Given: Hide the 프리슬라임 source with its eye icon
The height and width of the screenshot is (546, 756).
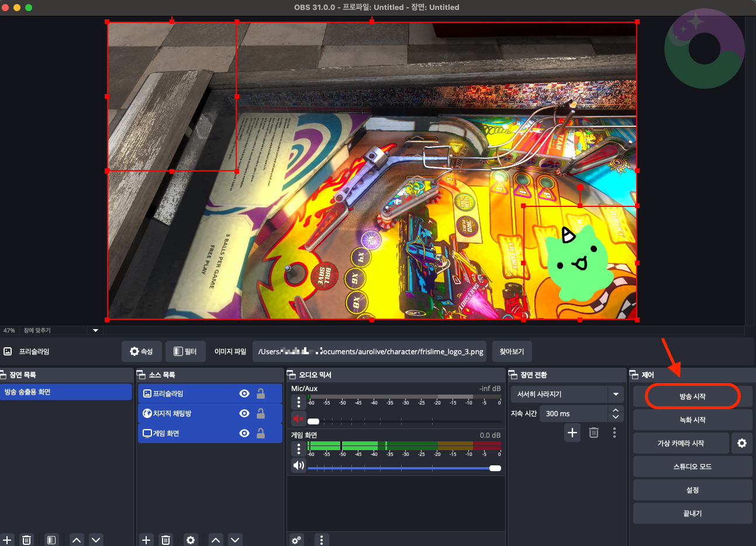Looking at the screenshot, I should 244,393.
